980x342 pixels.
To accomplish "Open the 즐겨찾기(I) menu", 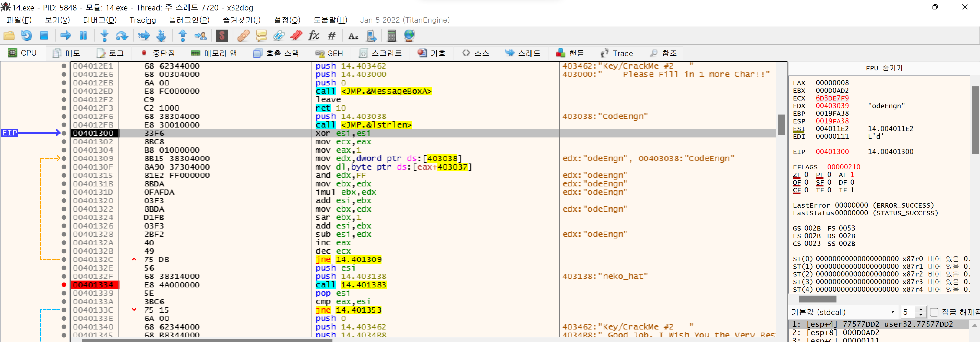I will pyautogui.click(x=242, y=20).
